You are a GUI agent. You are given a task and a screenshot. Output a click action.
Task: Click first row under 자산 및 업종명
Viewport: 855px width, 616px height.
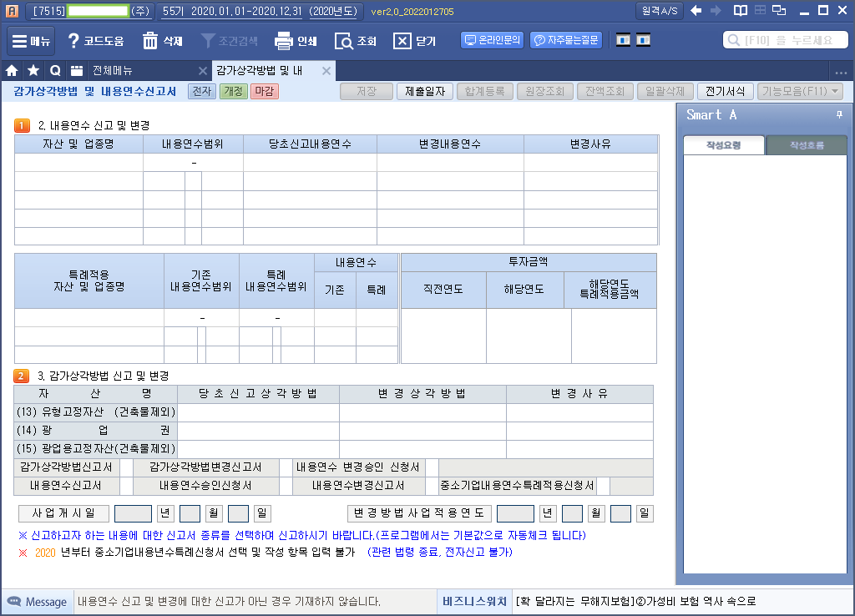[x=79, y=163]
